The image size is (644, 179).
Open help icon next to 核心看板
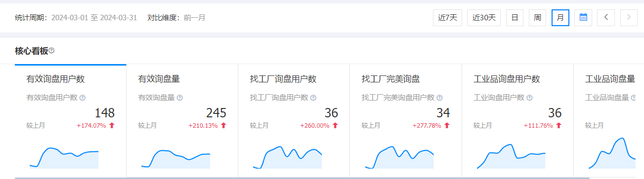point(51,51)
